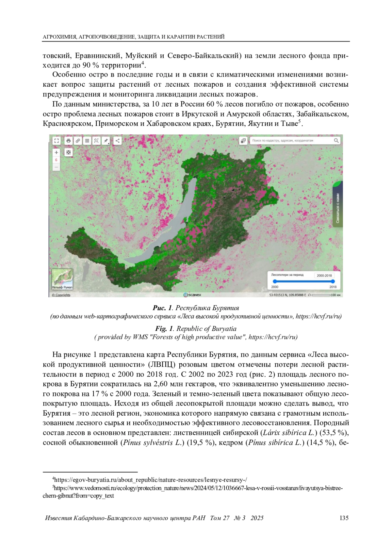Viewport: 392px width, 555px height.
Task: Click the Scanex logo
Action: tap(193, 295)
